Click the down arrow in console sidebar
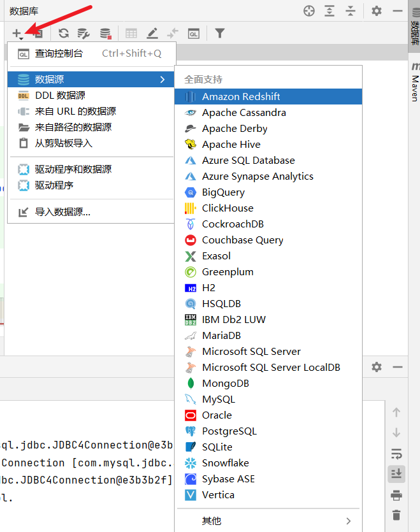 coord(396,433)
